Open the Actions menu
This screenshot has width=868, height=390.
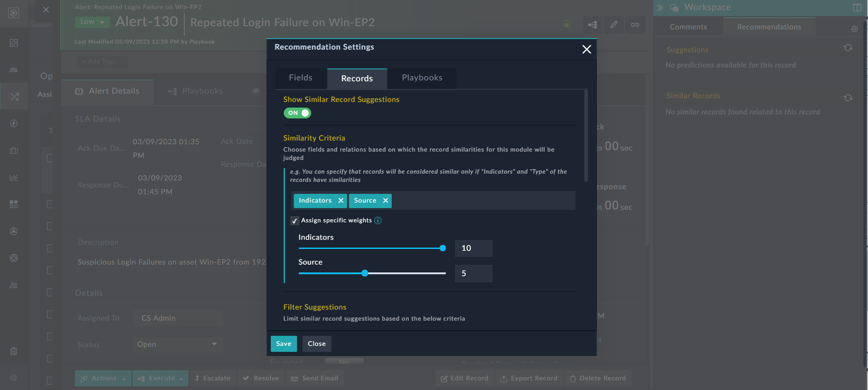tap(103, 379)
